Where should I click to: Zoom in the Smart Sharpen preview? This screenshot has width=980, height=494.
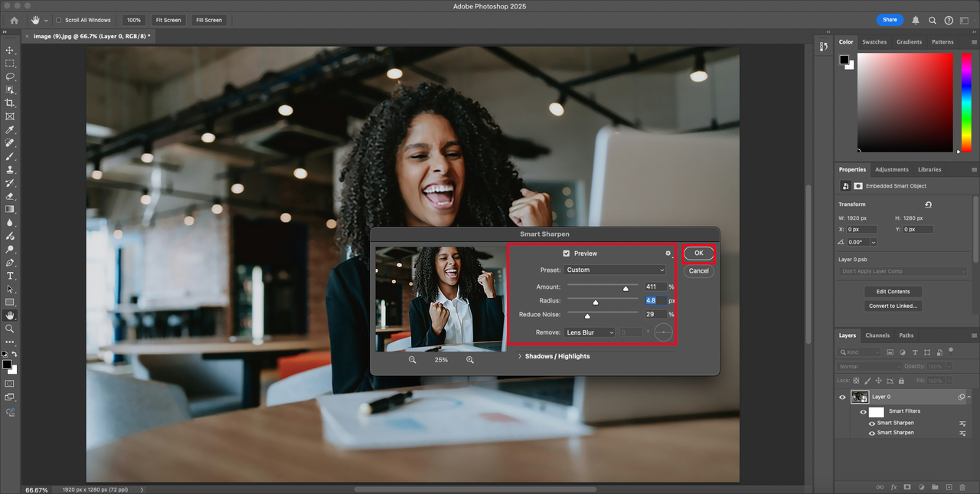[x=470, y=359]
